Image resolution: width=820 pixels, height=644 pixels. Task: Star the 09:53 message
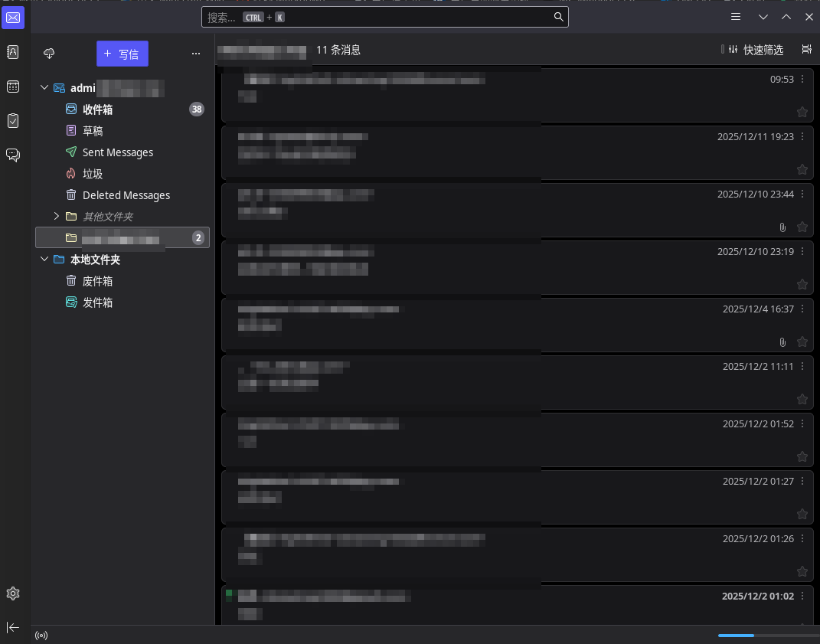[x=802, y=112]
